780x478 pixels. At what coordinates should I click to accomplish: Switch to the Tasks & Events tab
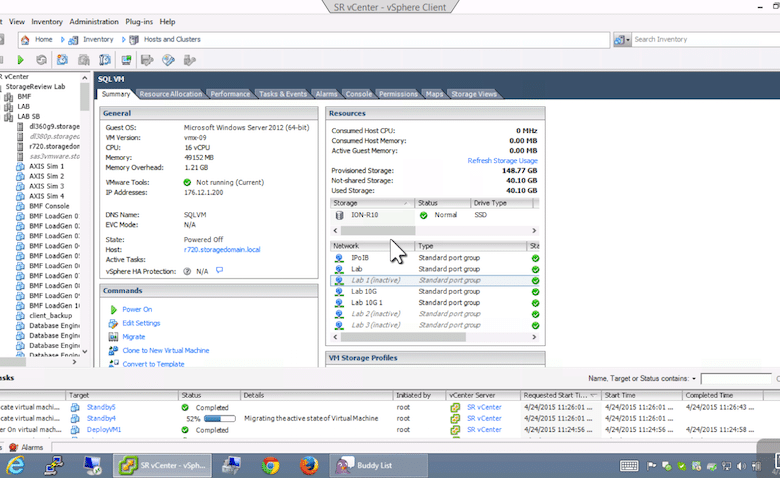pos(283,94)
